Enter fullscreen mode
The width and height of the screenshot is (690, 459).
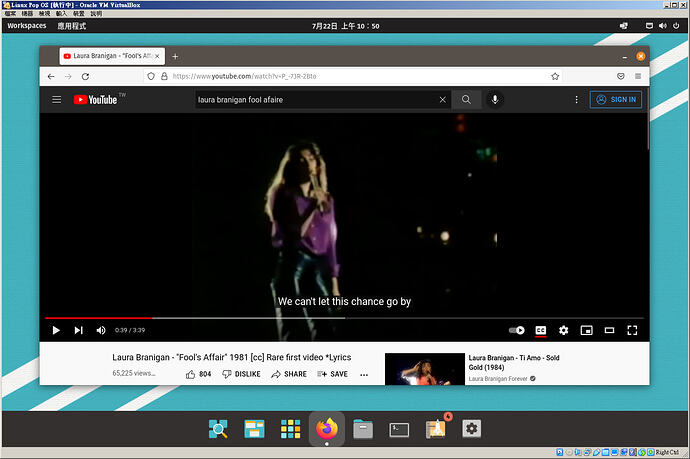(x=632, y=330)
